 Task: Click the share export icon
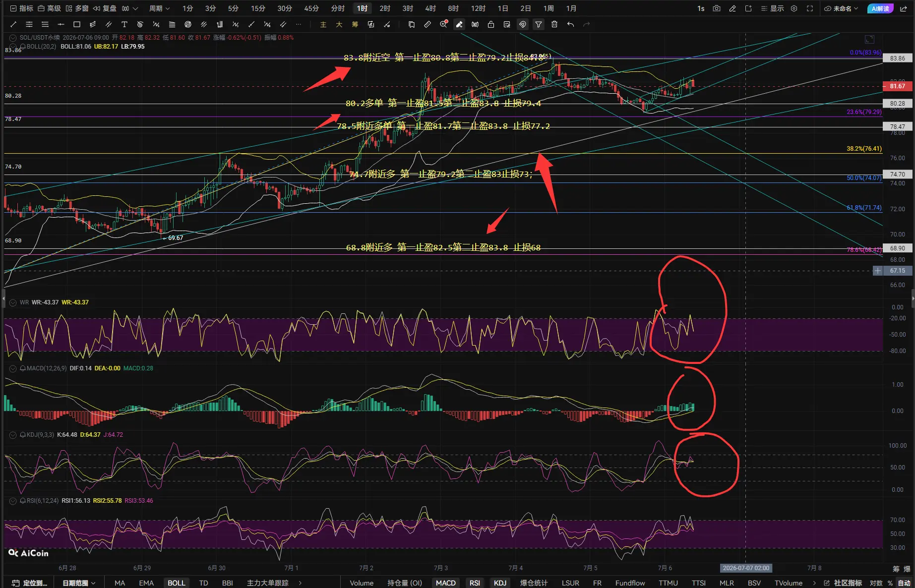[x=904, y=8]
